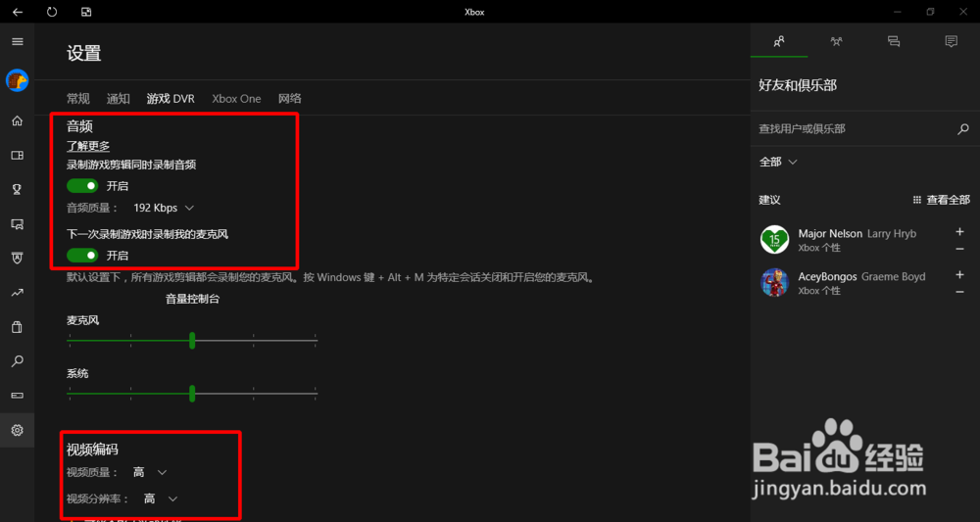Switch to Xbox One settings tab
The height and width of the screenshot is (522, 980).
coord(236,99)
